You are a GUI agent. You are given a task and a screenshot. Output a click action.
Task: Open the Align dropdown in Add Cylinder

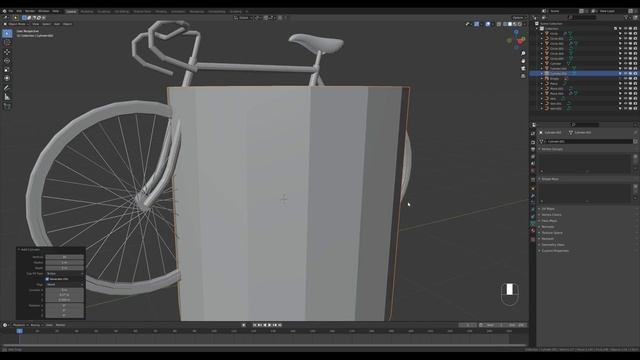pyautogui.click(x=64, y=284)
